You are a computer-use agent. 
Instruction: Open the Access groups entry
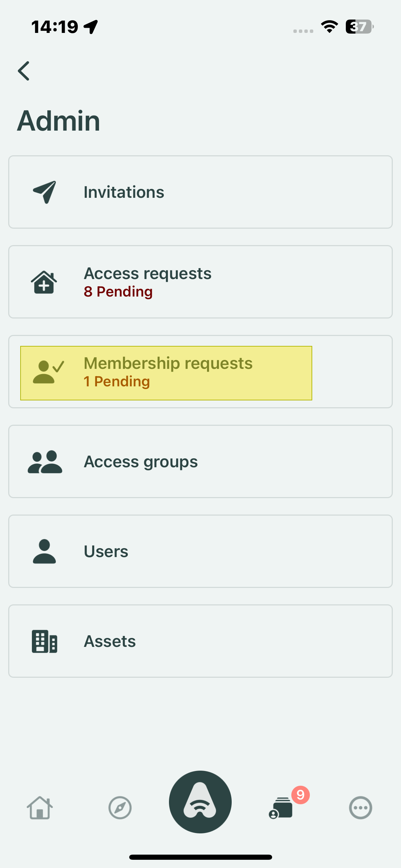[x=141, y=462]
